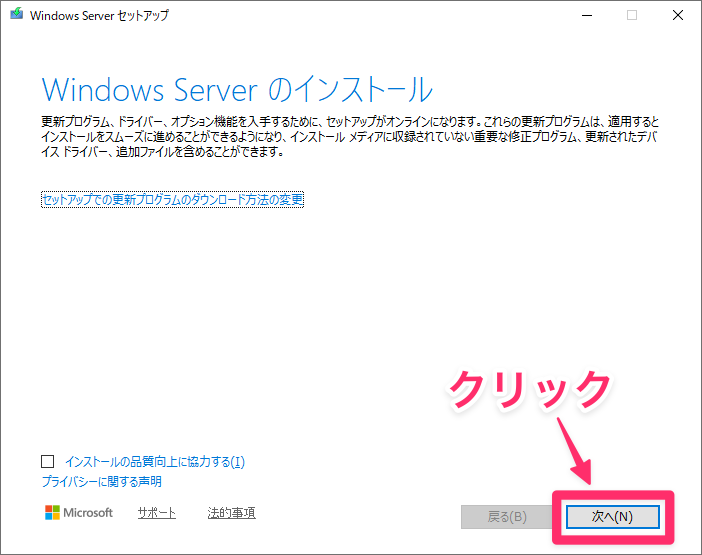This screenshot has width=702, height=555.
Task: Click the インストールの品質向上に協力する(I) label text
Action: (154, 462)
